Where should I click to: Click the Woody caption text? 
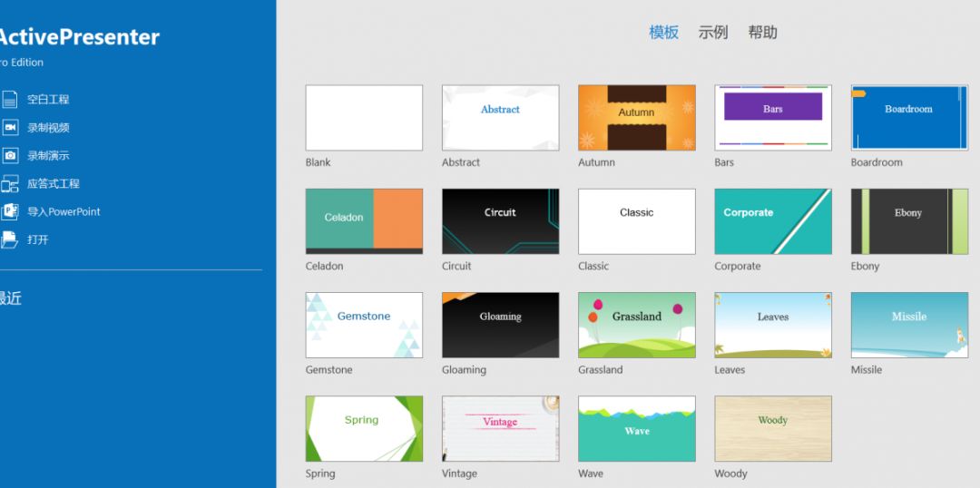pyautogui.click(x=730, y=473)
